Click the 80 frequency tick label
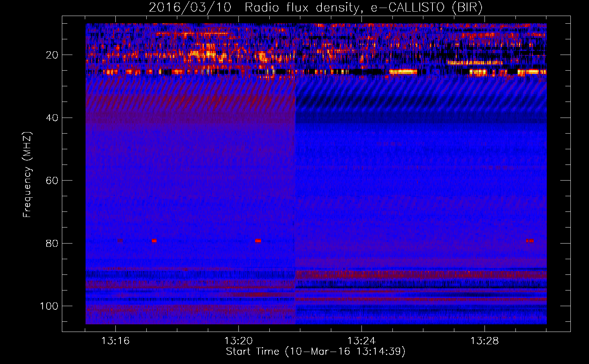The width and height of the screenshot is (589, 364). 52,243
